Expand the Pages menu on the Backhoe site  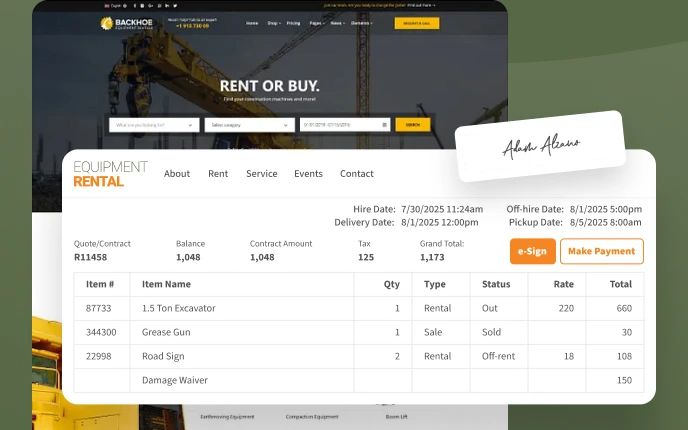coord(317,23)
